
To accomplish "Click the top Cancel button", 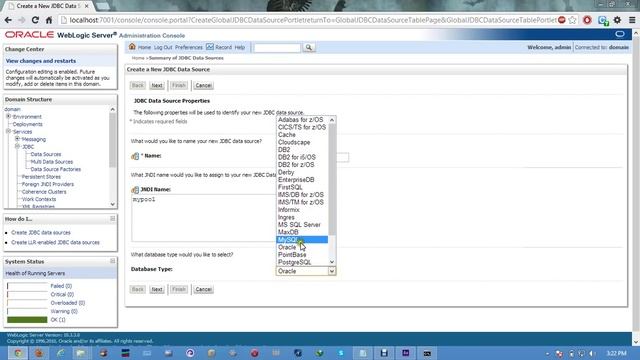I will [203, 85].
